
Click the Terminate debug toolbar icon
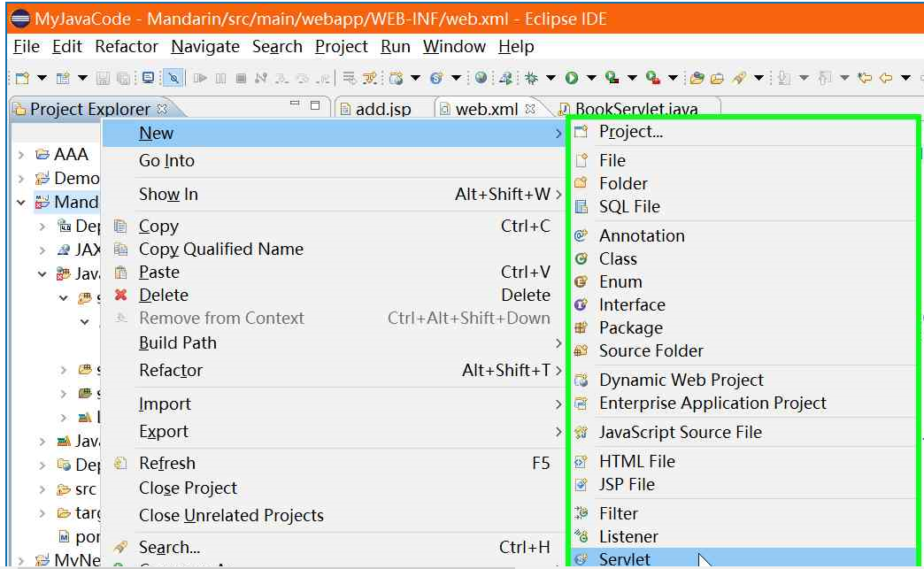tap(241, 78)
